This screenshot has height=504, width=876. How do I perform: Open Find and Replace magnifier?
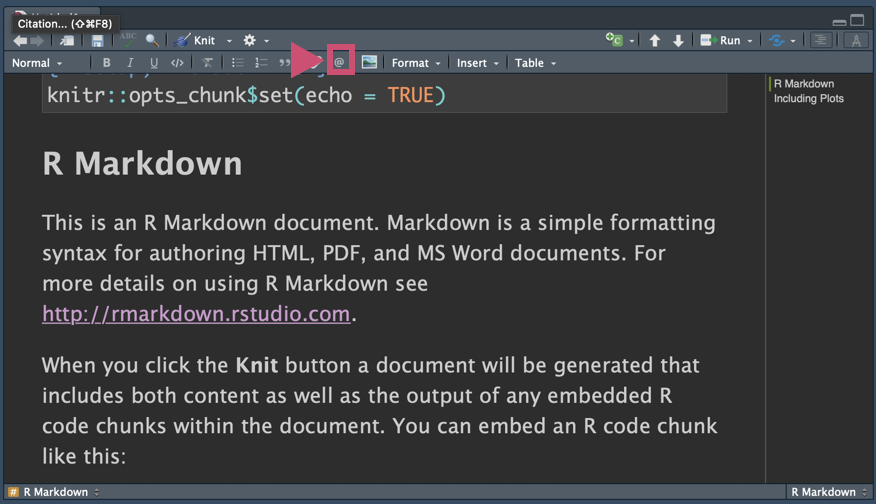[x=152, y=41]
